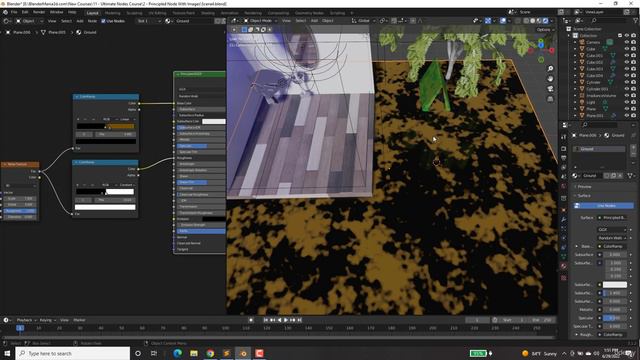This screenshot has width=640, height=360.
Task: Open the Playback menu in timeline
Action: pyautogui.click(x=27, y=320)
